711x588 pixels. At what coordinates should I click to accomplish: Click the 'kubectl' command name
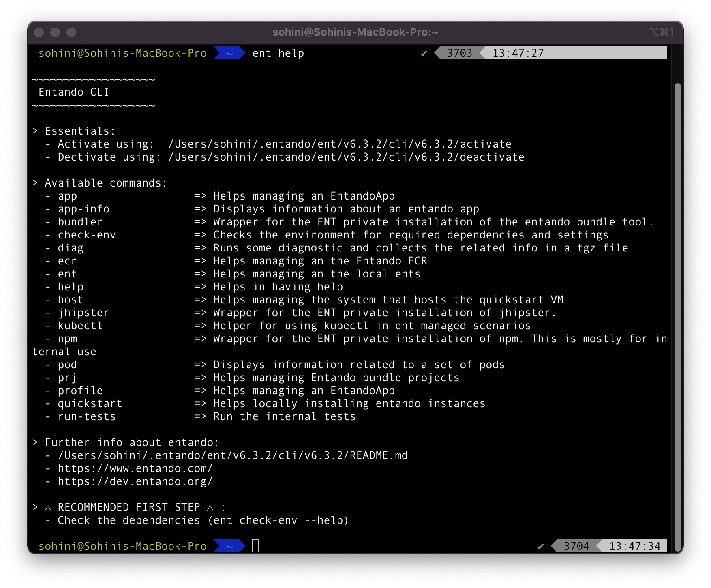[x=80, y=326]
